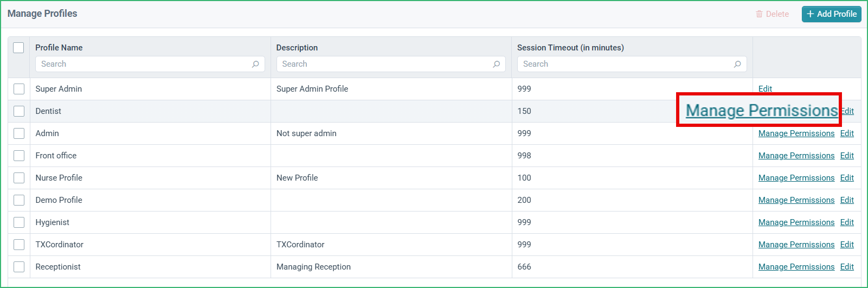868x288 pixels.
Task: Focus the Description search field
Action: 391,64
